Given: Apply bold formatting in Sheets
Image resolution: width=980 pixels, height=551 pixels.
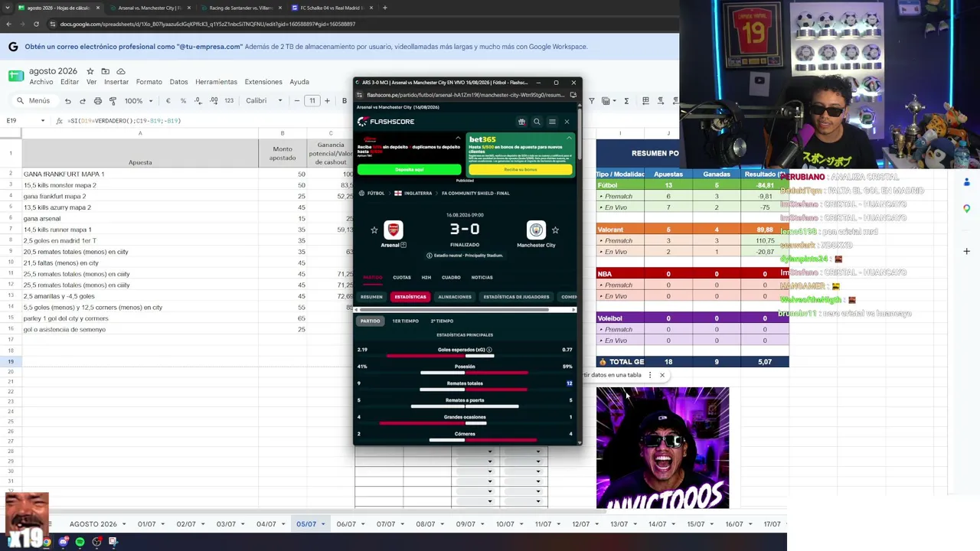Looking at the screenshot, I should (345, 101).
